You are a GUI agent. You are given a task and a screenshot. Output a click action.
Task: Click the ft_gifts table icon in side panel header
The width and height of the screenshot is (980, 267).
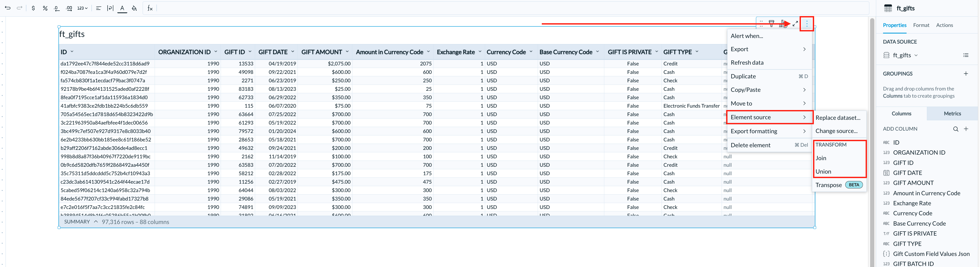click(888, 8)
